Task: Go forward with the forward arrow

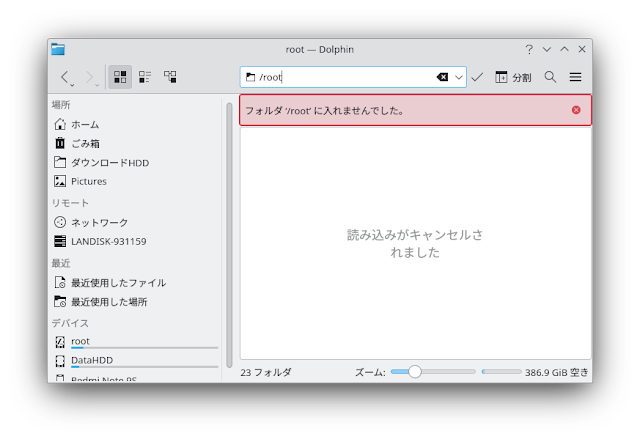Action: [89, 77]
